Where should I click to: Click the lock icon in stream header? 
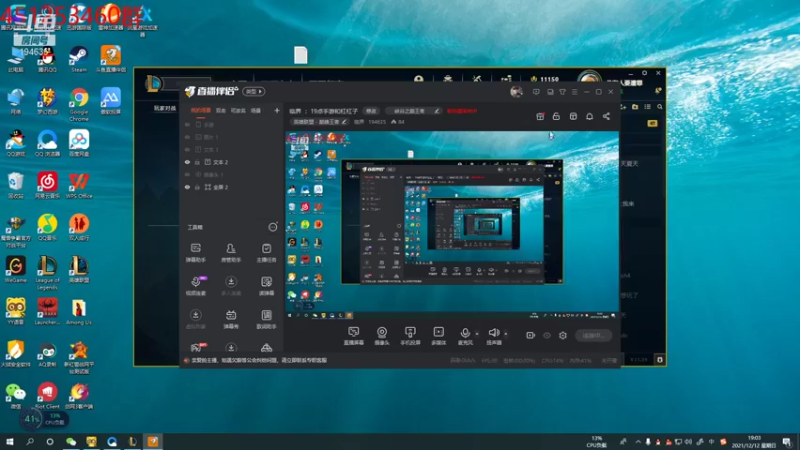[556, 116]
